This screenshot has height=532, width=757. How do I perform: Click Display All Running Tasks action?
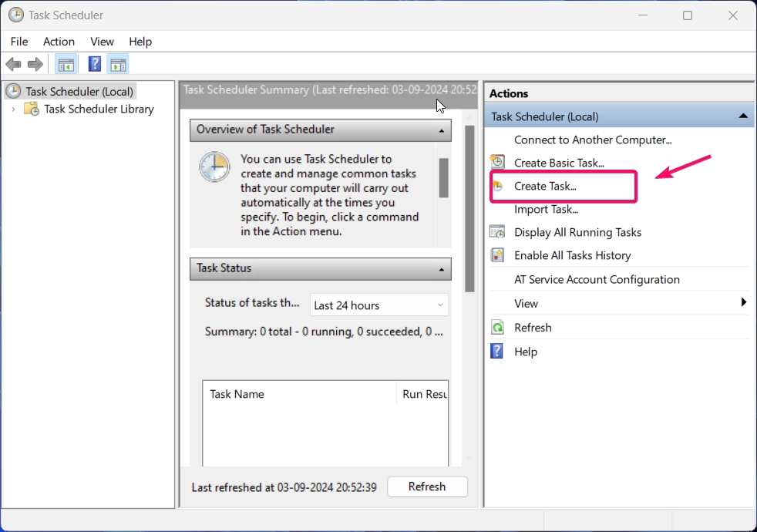(x=578, y=232)
